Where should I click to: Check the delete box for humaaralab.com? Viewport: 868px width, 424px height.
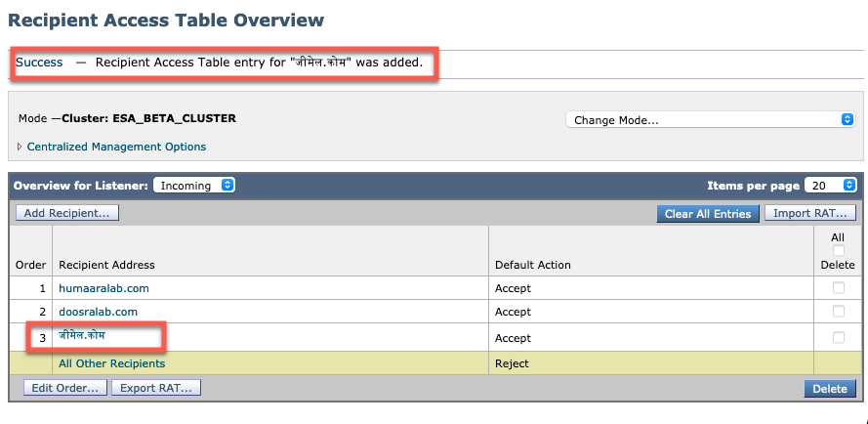(x=838, y=288)
